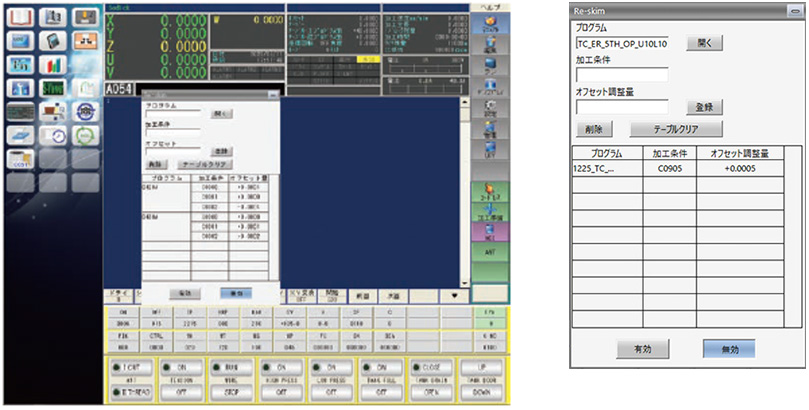Open the blue circular gear badge icon
This screenshot has height=410, width=809.
coord(85,112)
